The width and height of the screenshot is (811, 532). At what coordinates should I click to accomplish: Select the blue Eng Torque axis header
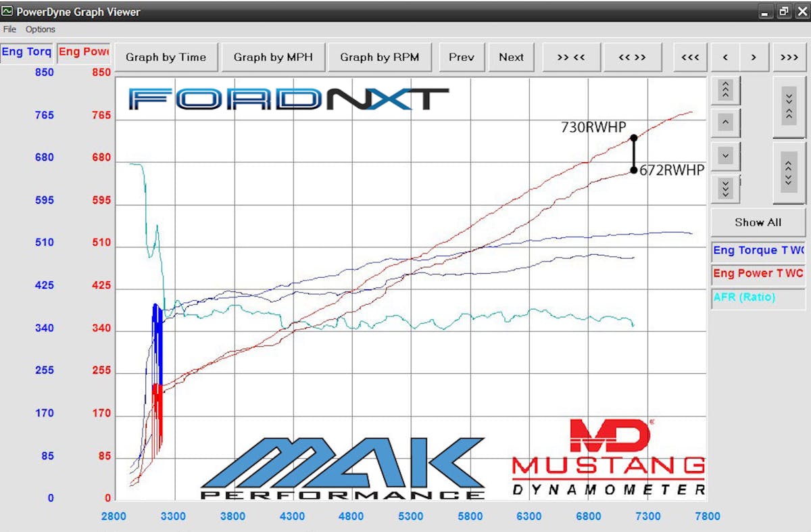[x=27, y=53]
